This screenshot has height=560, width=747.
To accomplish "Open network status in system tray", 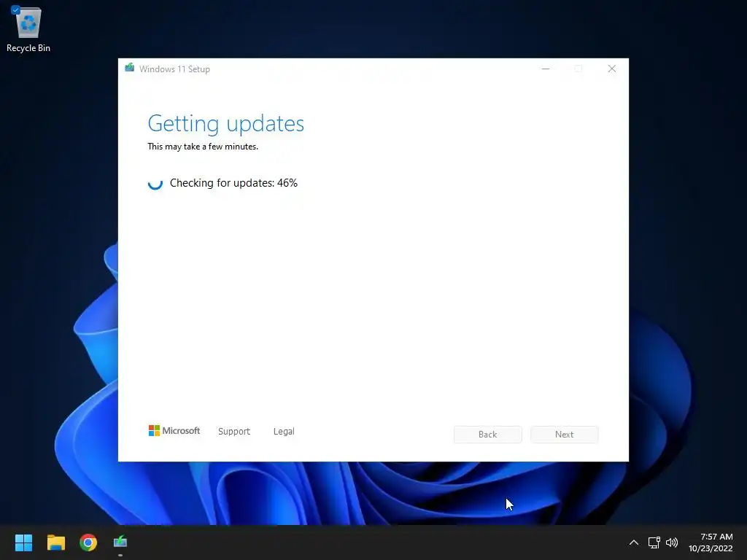I will tap(654, 542).
